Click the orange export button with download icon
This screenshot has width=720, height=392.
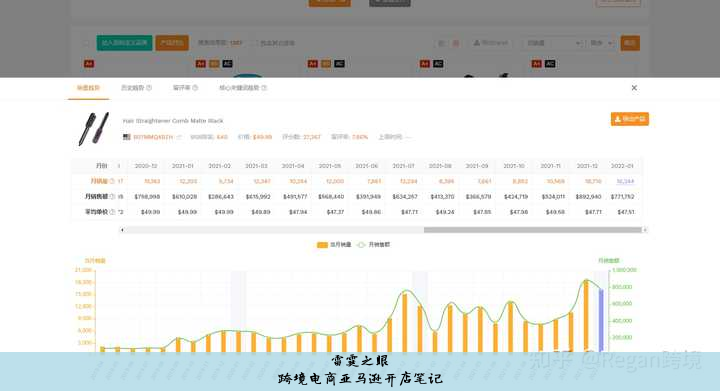630,119
